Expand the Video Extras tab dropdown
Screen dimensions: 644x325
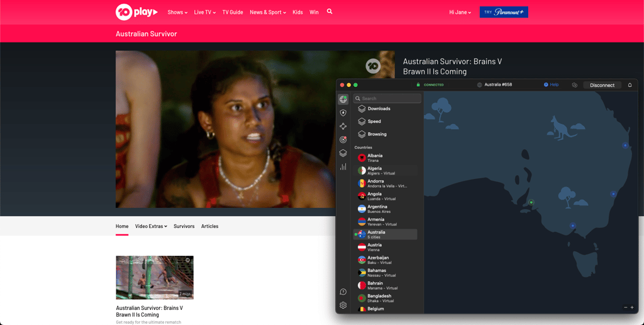click(151, 226)
